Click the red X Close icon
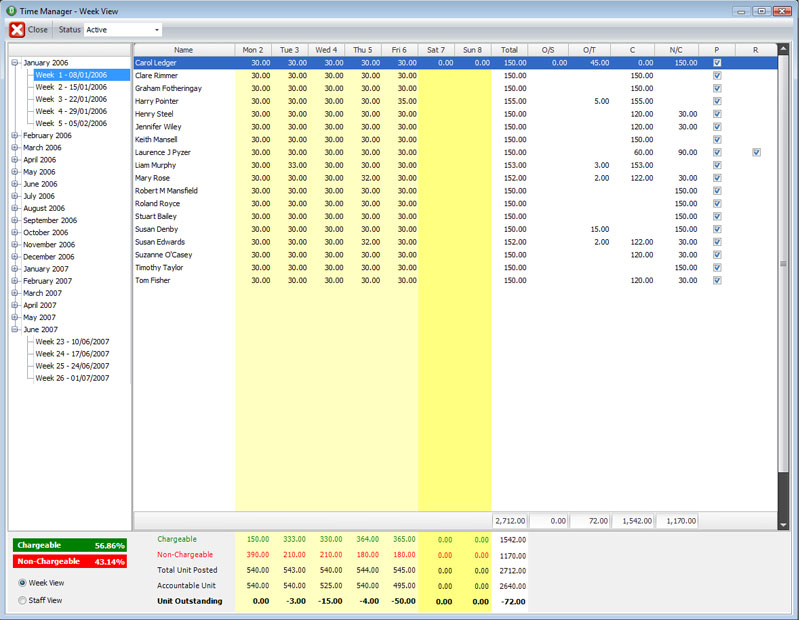The image size is (800, 620). click(x=17, y=30)
